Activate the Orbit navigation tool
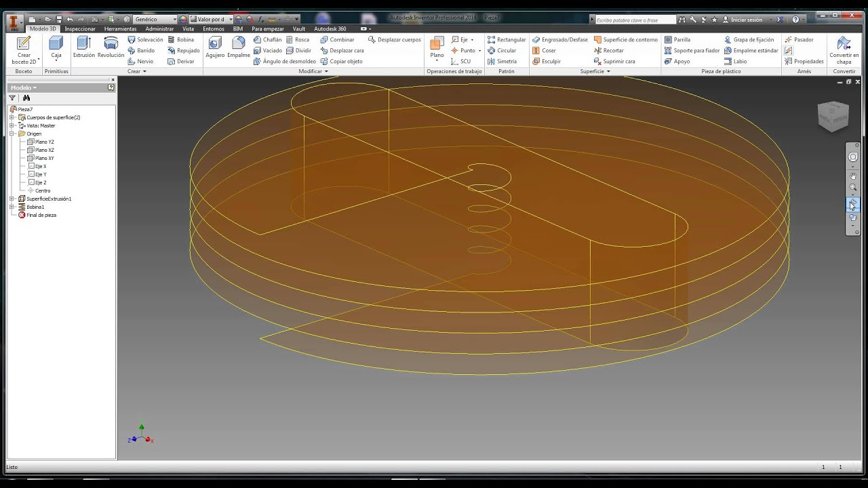The height and width of the screenshot is (488, 868). tap(853, 203)
